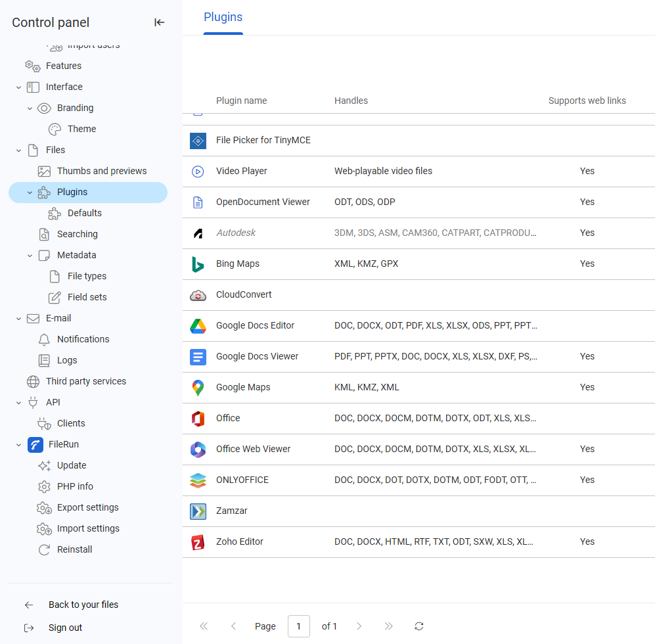Image resolution: width=655 pixels, height=644 pixels.
Task: Open Thumbs and previews image icon
Action: (x=44, y=172)
